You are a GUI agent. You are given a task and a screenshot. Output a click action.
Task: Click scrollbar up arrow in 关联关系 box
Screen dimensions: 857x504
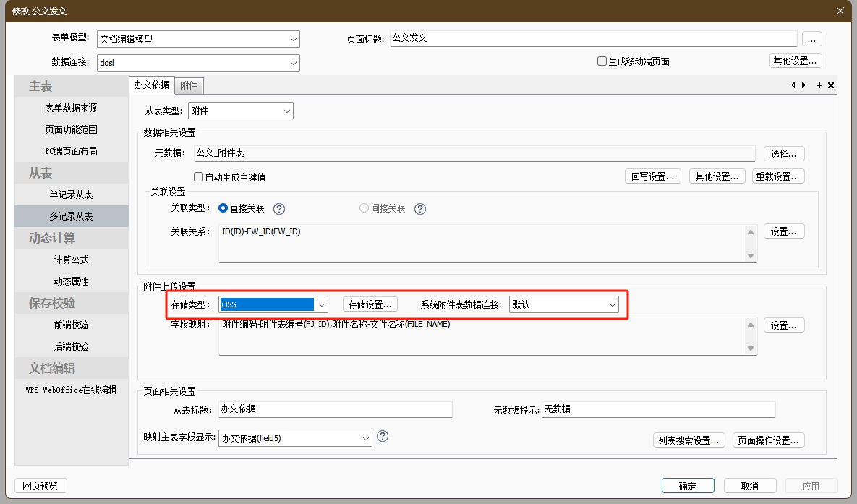point(751,233)
